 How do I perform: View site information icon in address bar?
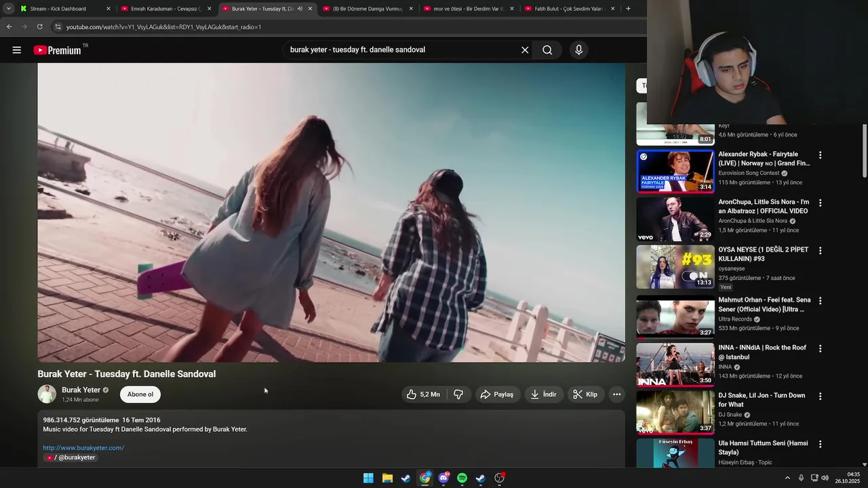(x=58, y=26)
